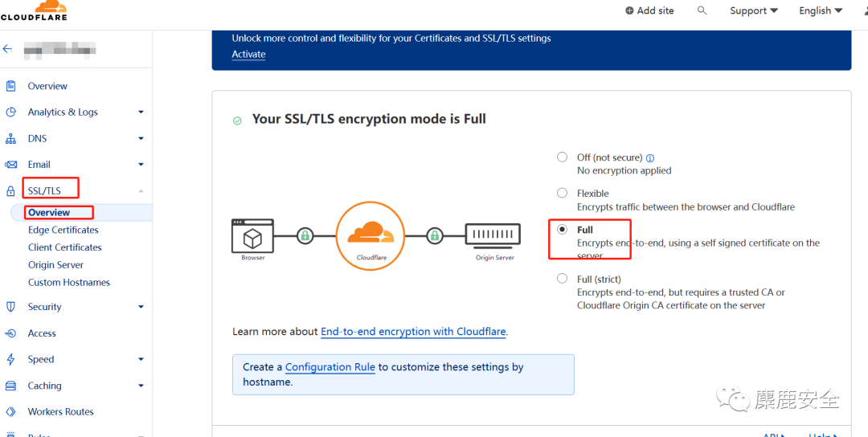Click the Analytics & Logs pie chart icon
This screenshot has width=868, height=437.
[10, 112]
